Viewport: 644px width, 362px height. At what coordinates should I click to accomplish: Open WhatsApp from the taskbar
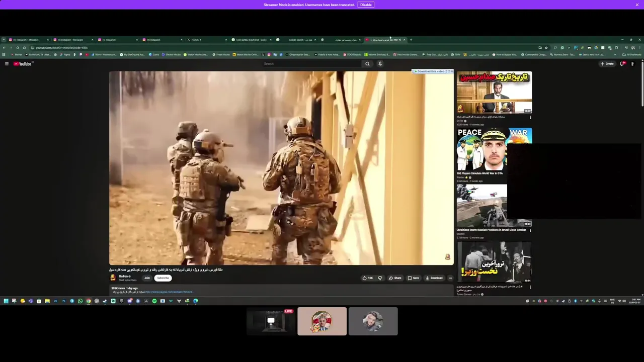pos(80,301)
